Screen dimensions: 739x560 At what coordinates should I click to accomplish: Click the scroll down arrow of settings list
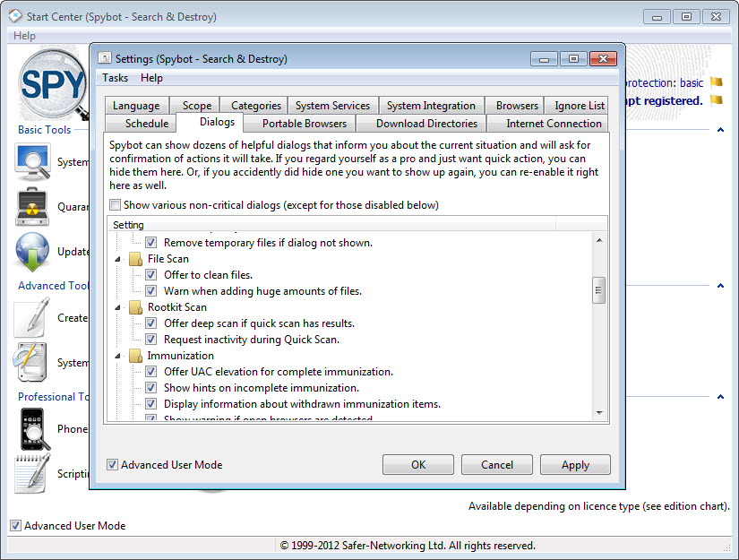(599, 413)
